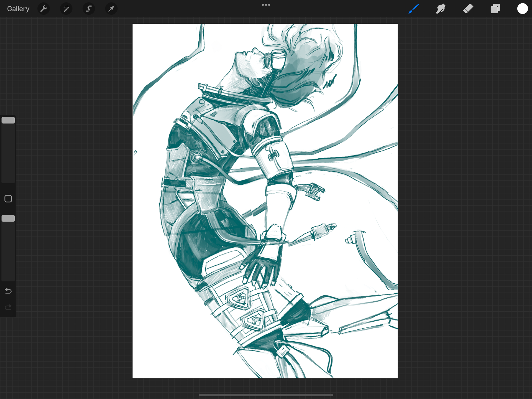Undo the last stroke
Image resolution: width=532 pixels, height=399 pixels.
[x=8, y=291]
